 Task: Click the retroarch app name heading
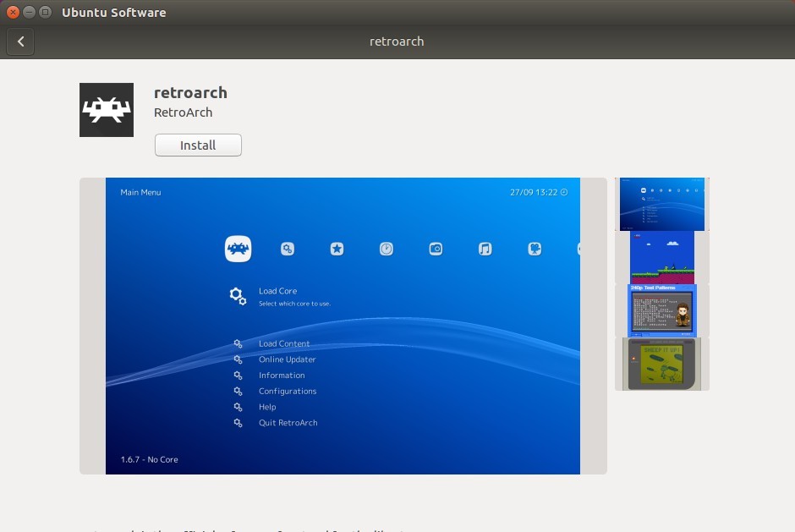click(190, 93)
